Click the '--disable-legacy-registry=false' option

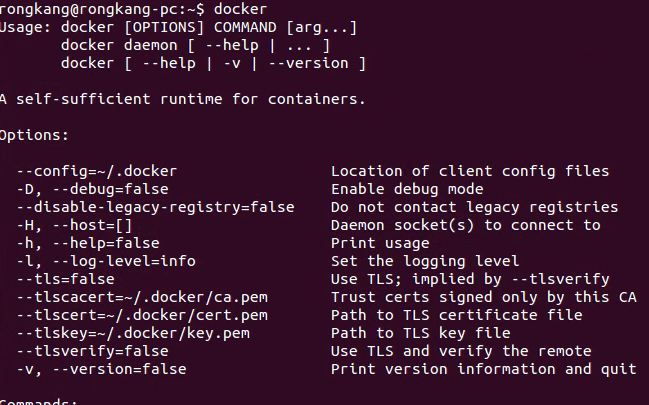point(155,207)
